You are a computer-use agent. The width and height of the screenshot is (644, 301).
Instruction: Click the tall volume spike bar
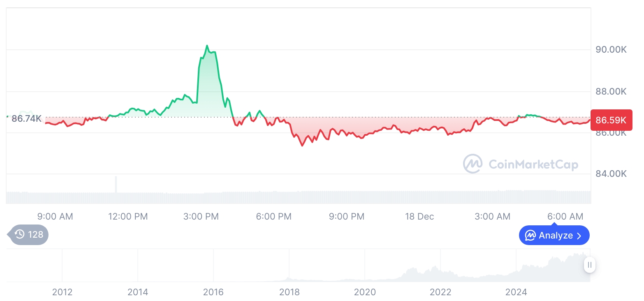tap(116, 184)
